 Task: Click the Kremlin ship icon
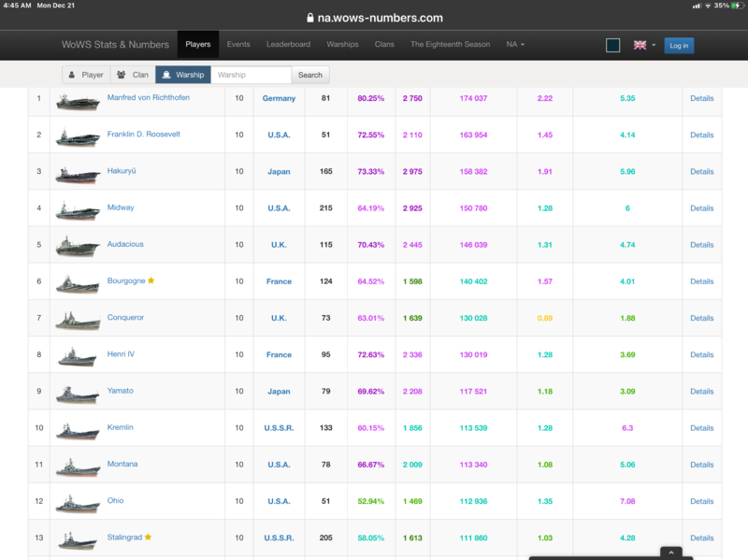point(78,429)
